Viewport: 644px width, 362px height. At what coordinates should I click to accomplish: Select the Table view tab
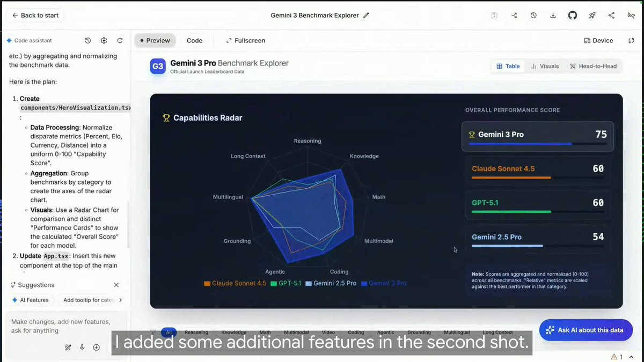pyautogui.click(x=508, y=66)
